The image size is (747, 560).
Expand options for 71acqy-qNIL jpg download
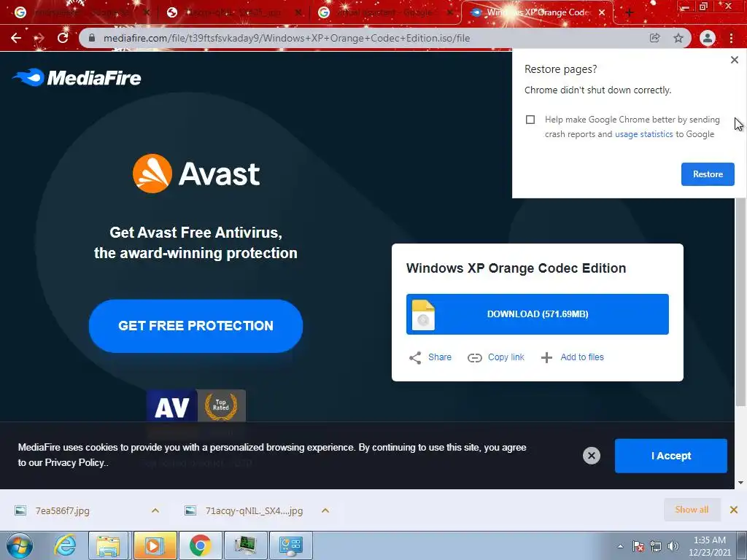pos(325,510)
